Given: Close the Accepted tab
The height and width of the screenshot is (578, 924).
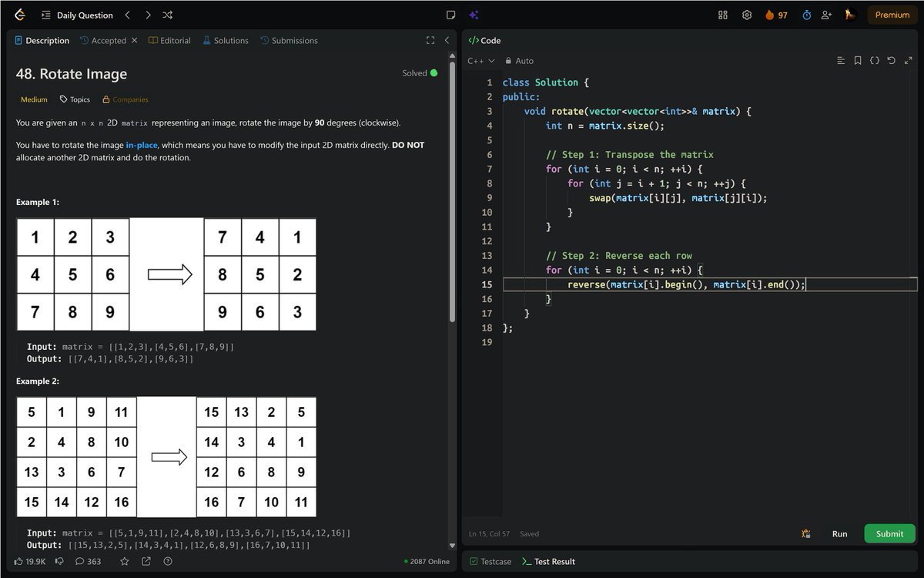Looking at the screenshot, I should click(x=134, y=40).
